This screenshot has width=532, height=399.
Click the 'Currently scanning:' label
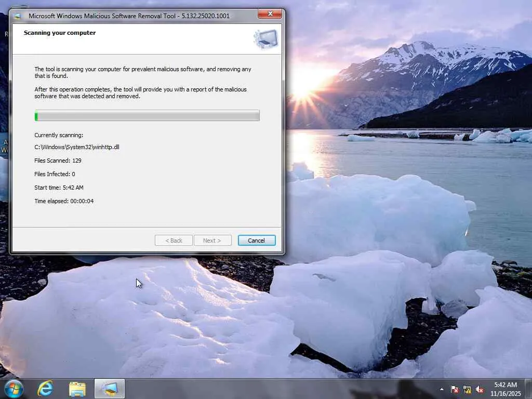point(59,135)
